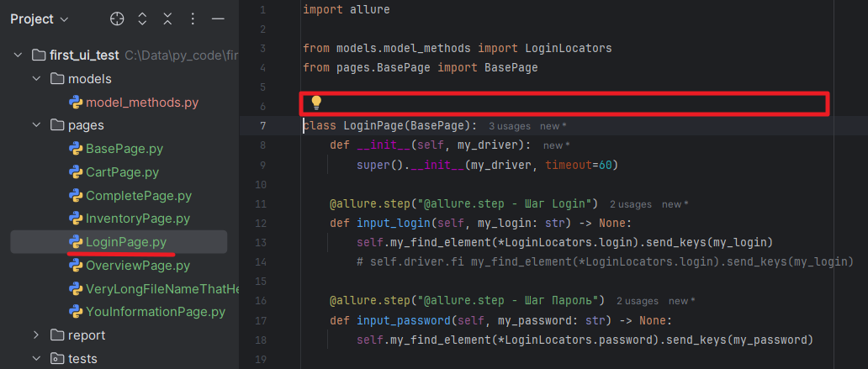This screenshot has height=369, width=868.
Task: Select the pages folder in tree
Action: [x=86, y=125]
